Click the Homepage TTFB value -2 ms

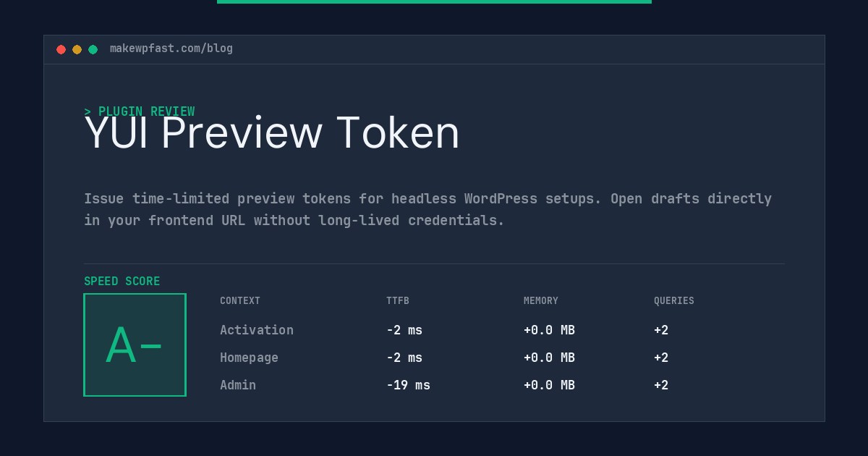[404, 358]
